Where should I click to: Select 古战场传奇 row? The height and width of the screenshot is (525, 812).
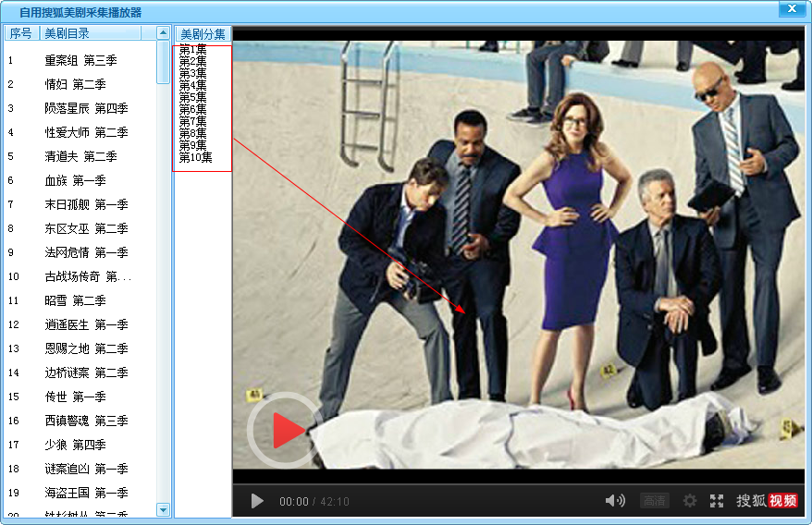[x=80, y=276]
